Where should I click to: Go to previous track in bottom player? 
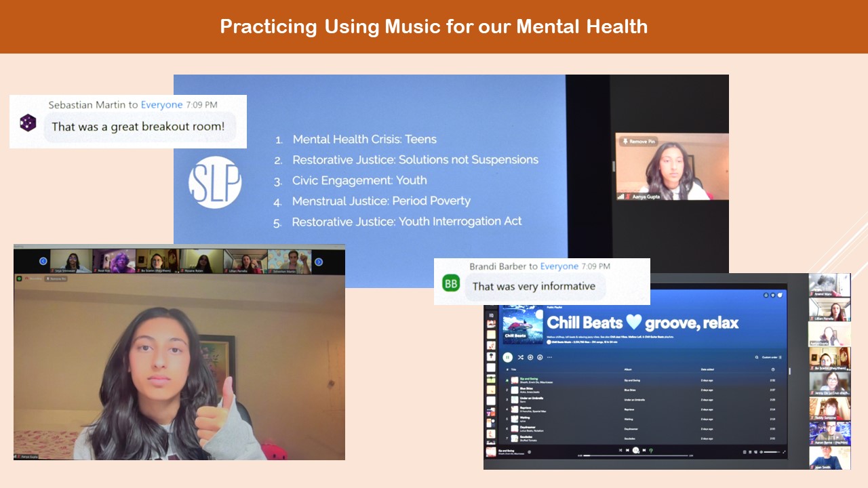[627, 450]
